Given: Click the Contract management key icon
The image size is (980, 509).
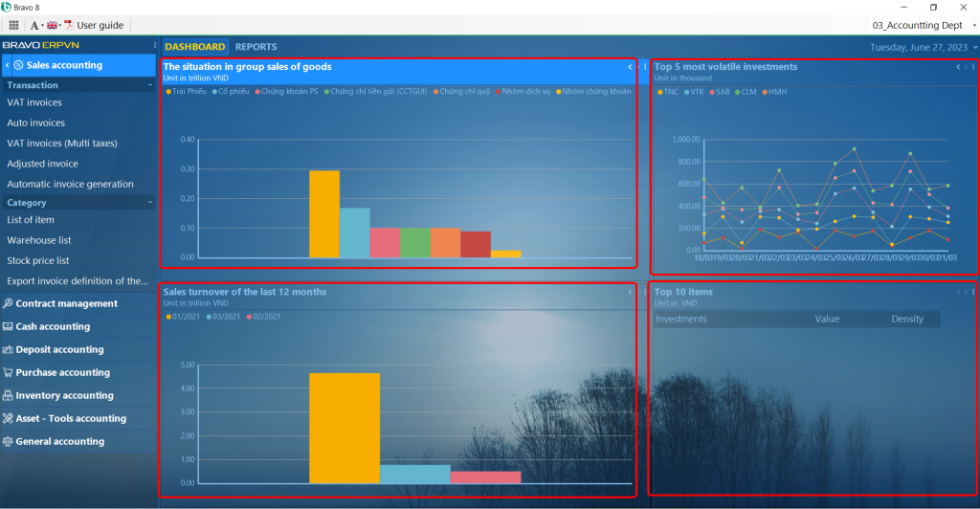Looking at the screenshot, I should 8,304.
